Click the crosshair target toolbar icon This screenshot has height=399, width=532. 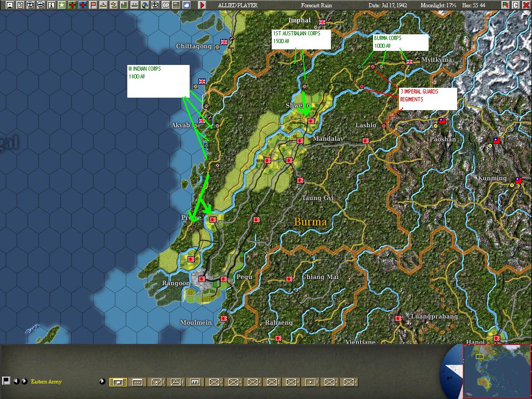click(155, 5)
